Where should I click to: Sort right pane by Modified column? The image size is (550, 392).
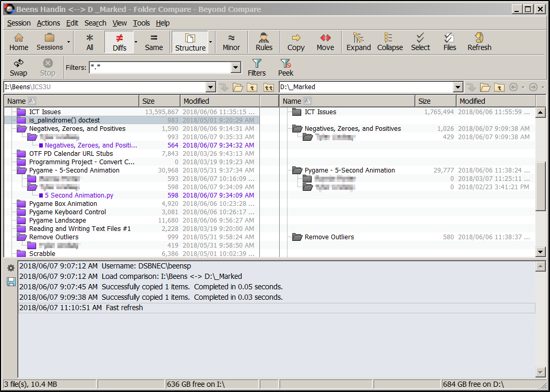pos(496,101)
